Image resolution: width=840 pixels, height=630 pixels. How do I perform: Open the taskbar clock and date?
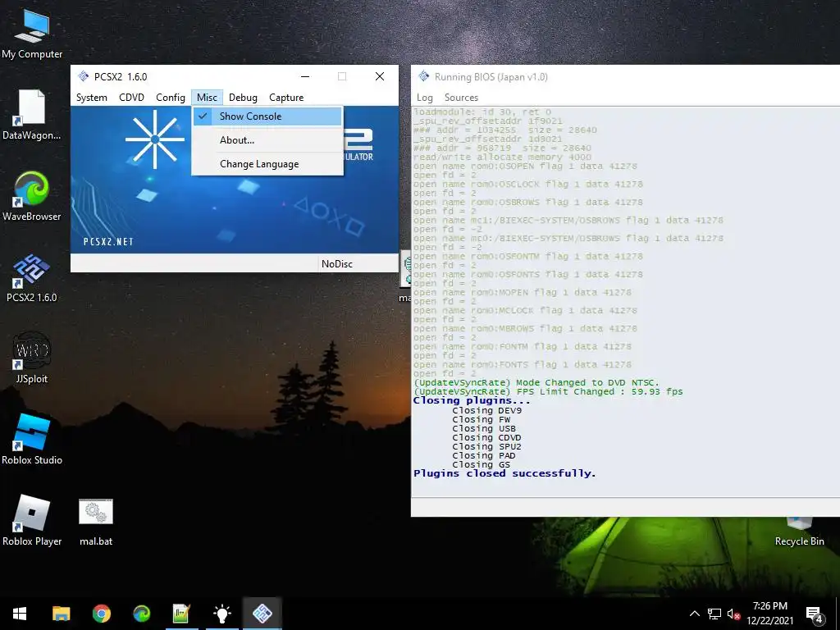769,614
